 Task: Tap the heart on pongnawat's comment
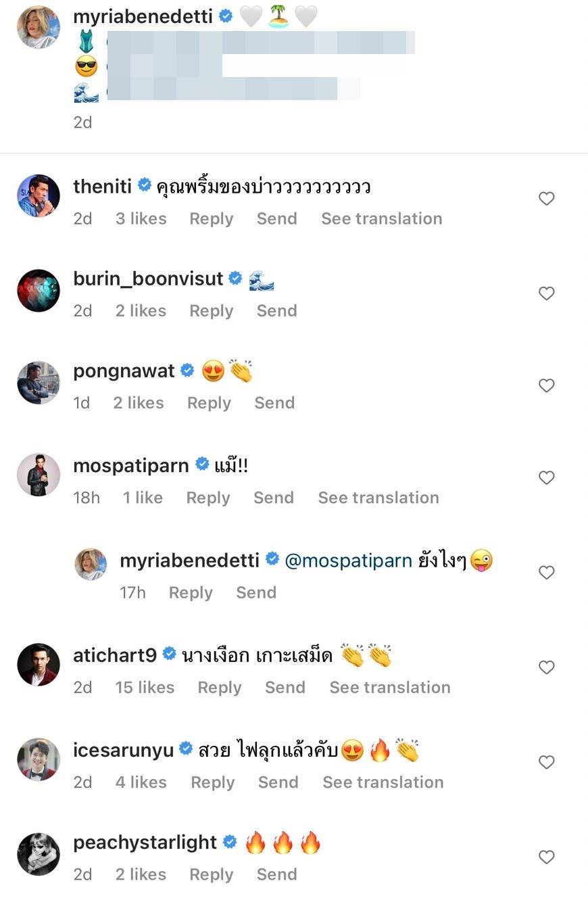546,385
